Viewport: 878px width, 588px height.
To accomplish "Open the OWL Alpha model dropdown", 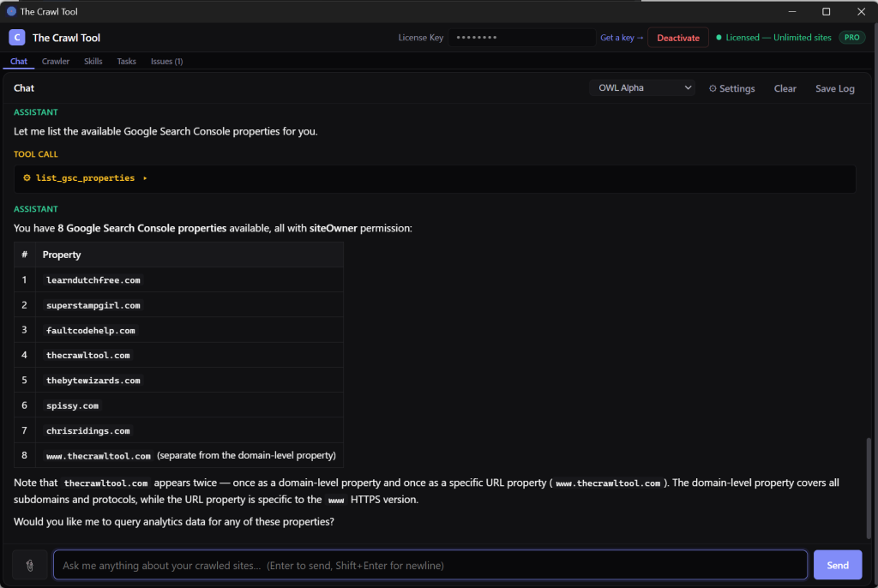I will click(x=641, y=88).
